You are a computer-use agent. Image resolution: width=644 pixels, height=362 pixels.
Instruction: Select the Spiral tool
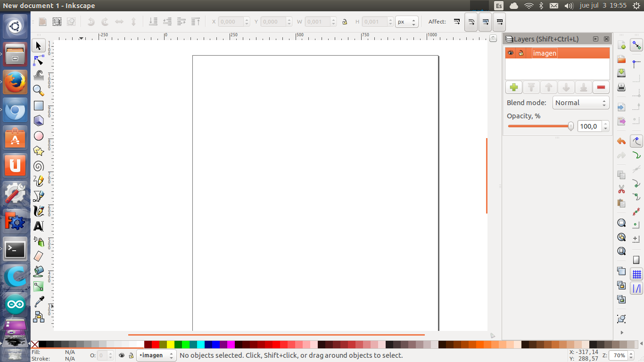pos(39,166)
